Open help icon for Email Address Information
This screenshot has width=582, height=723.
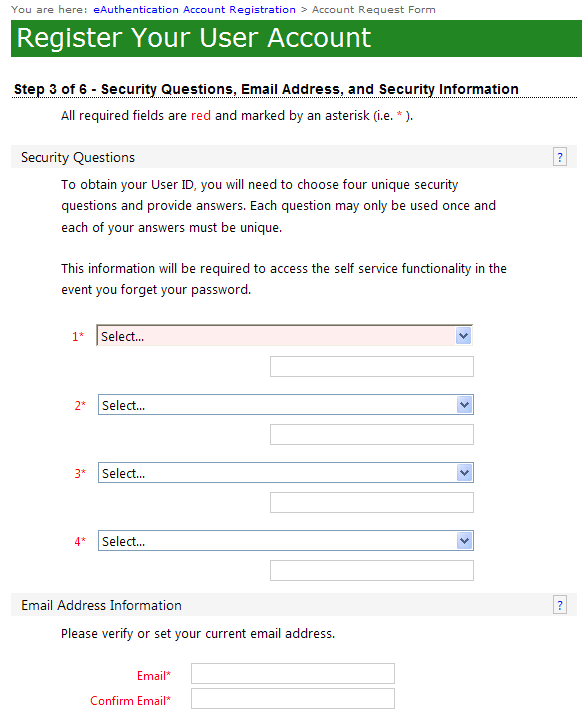[x=559, y=605]
